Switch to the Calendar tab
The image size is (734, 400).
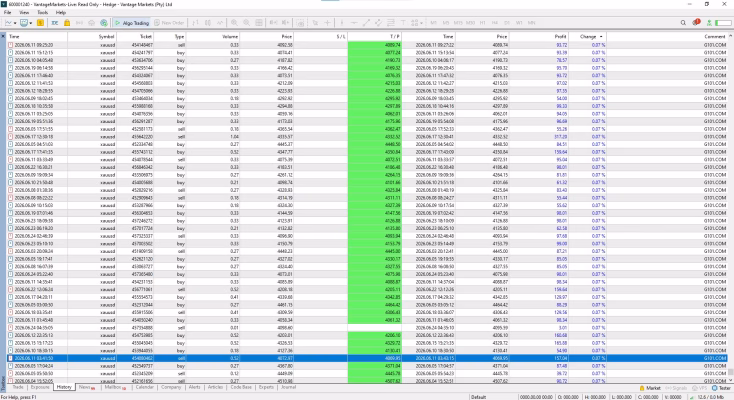[x=145, y=387]
